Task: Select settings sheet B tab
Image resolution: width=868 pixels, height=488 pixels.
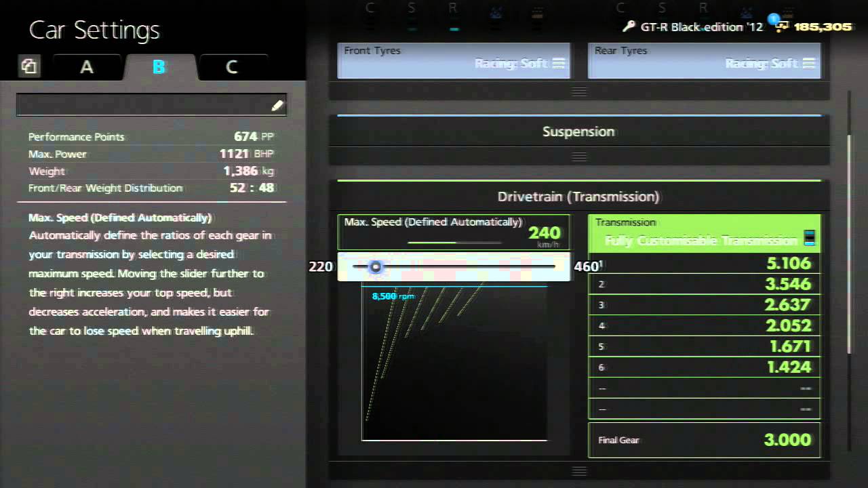Action: click(x=159, y=67)
